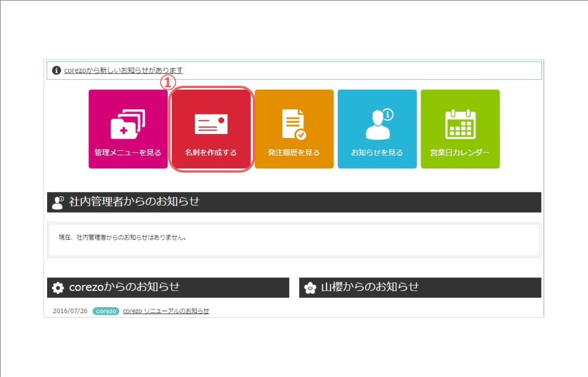Click the info icon in the notice bar
This screenshot has width=588, height=377.
(x=56, y=70)
